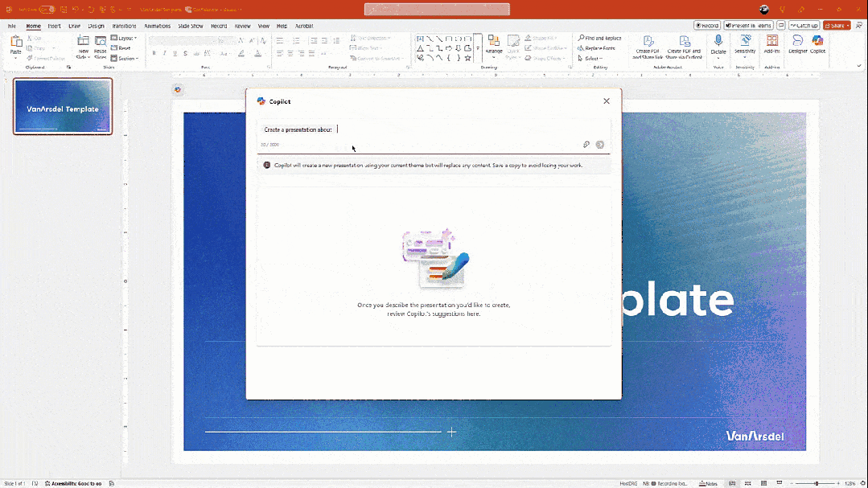Select the VanArsdel Template slide thumbnail
The image size is (868, 488).
[63, 106]
